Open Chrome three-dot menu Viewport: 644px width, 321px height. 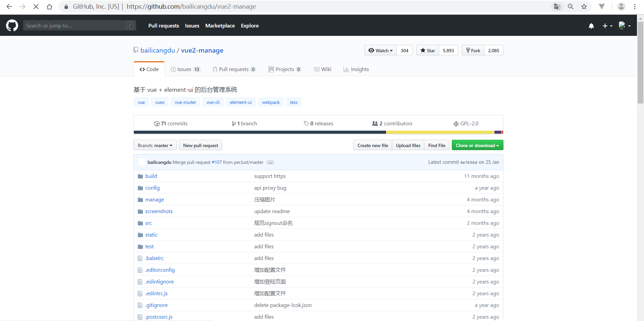tap(635, 7)
